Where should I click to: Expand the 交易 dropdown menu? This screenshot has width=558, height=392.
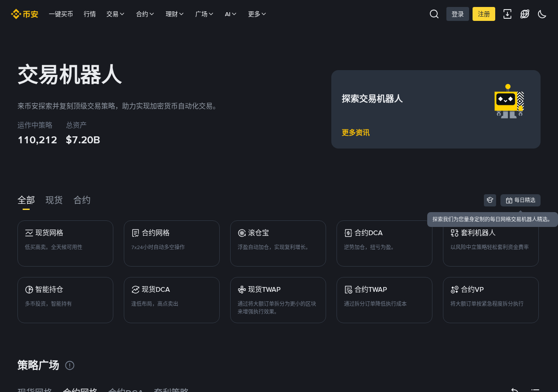coord(116,14)
